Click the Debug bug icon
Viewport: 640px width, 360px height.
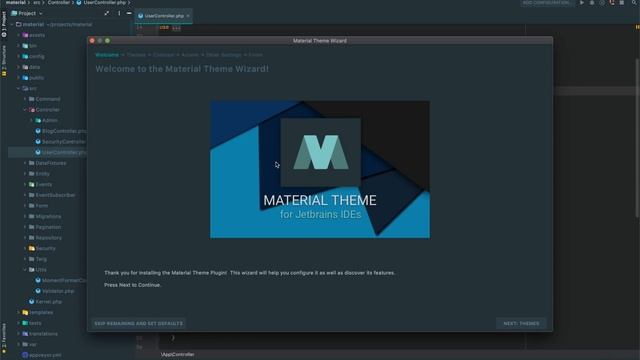click(x=592, y=3)
